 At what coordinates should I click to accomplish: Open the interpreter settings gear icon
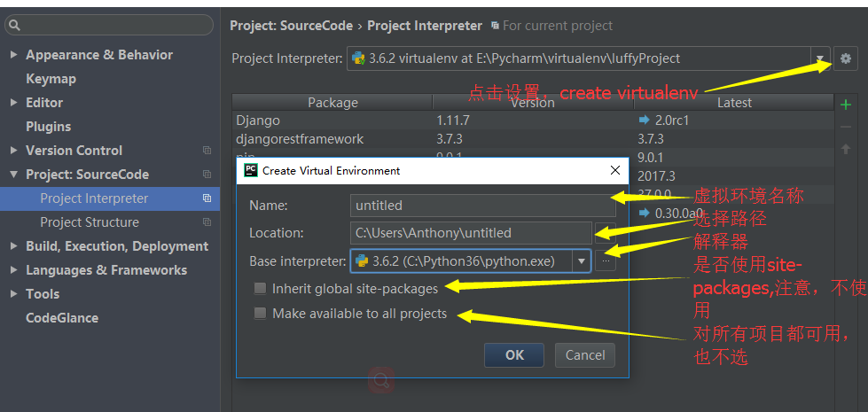click(x=845, y=58)
